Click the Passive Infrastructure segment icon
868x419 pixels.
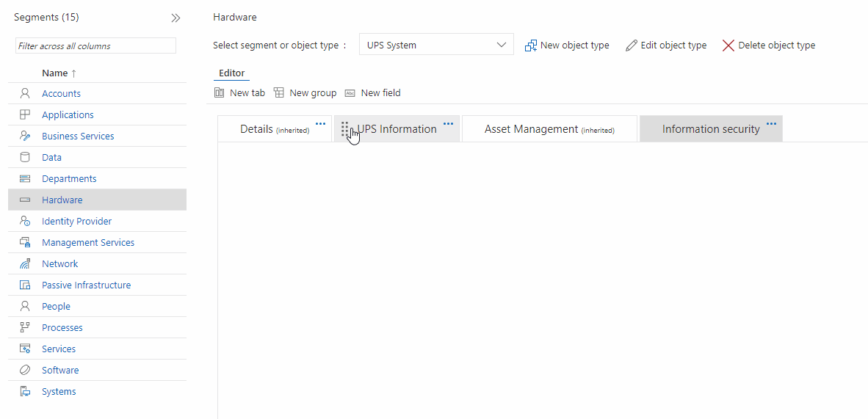pos(24,285)
